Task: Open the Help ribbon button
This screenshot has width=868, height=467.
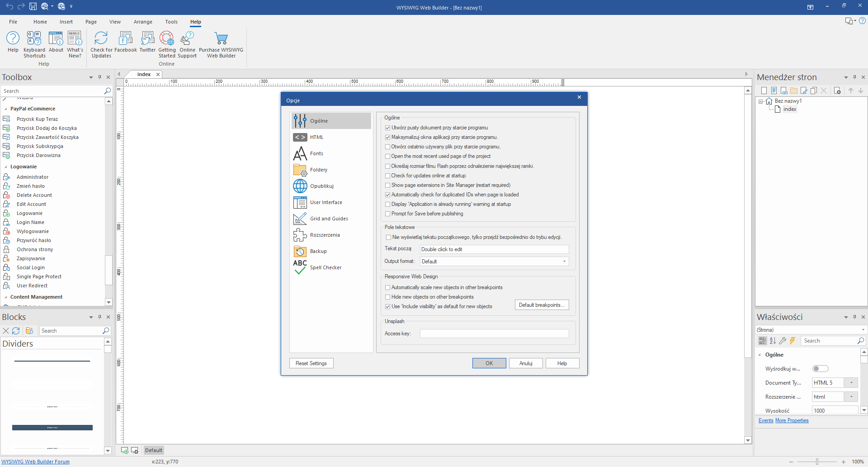Action: (x=13, y=42)
